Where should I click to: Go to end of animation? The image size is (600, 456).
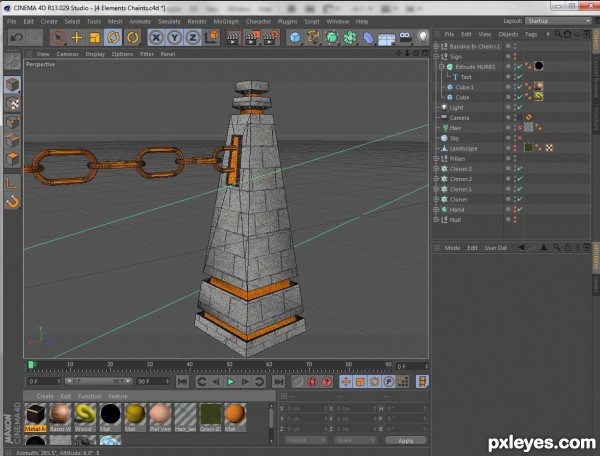click(278, 381)
